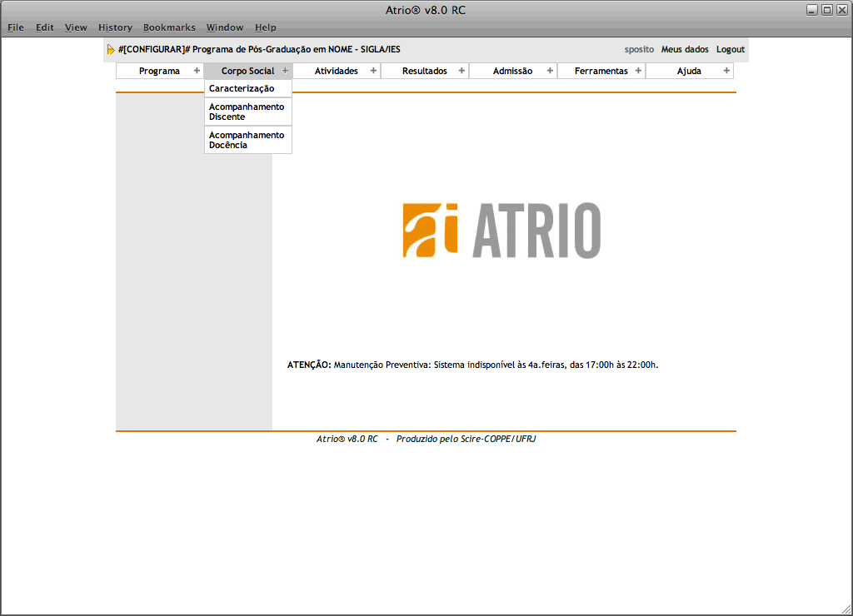Open Acompanhamento Discente submenu entry
The image size is (853, 616).
247,112
